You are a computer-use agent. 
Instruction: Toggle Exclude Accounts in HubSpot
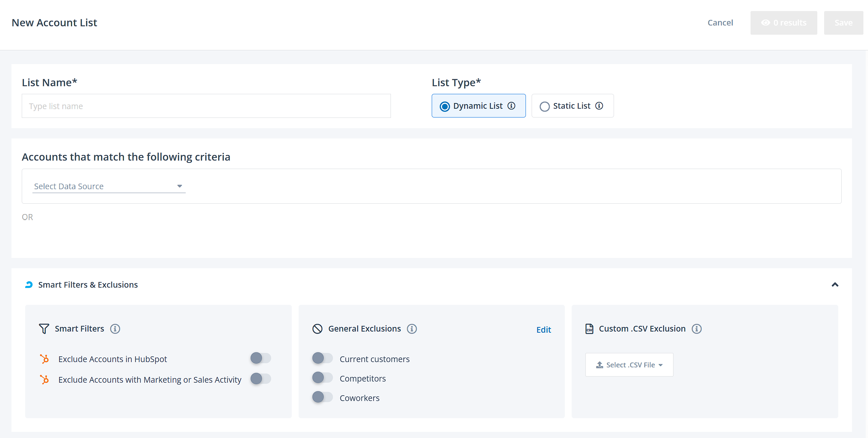[x=260, y=358]
